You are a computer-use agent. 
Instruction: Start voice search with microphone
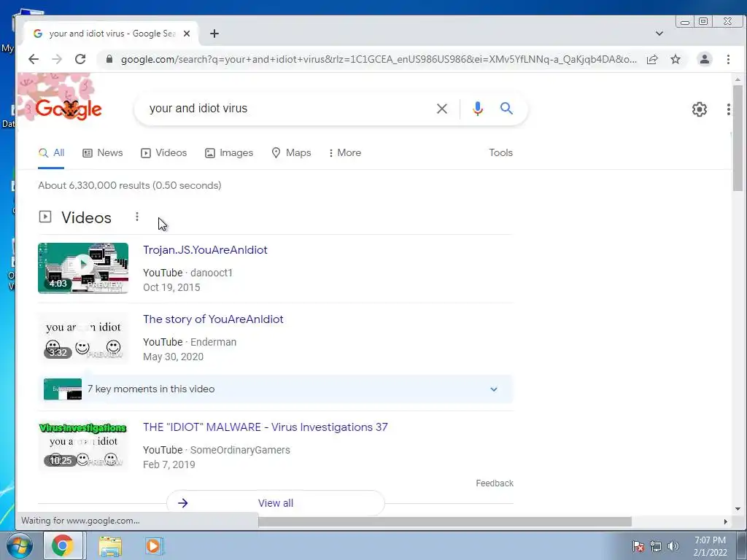tap(477, 109)
